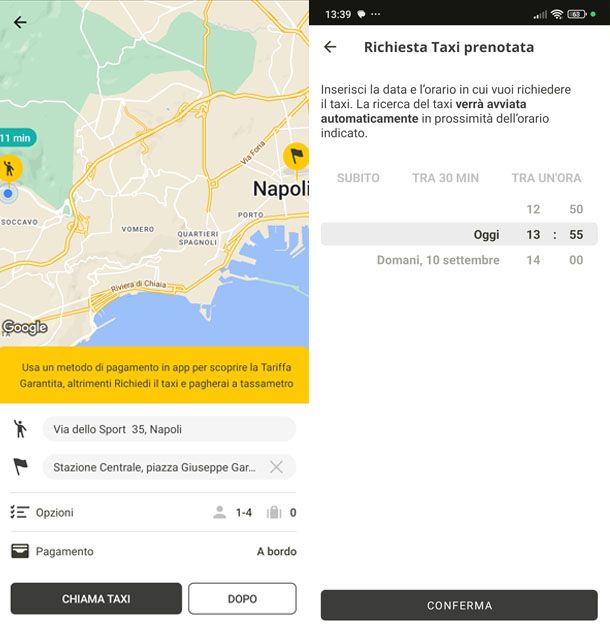610x629 pixels.
Task: Tap the selected hour 13
Action: click(533, 234)
